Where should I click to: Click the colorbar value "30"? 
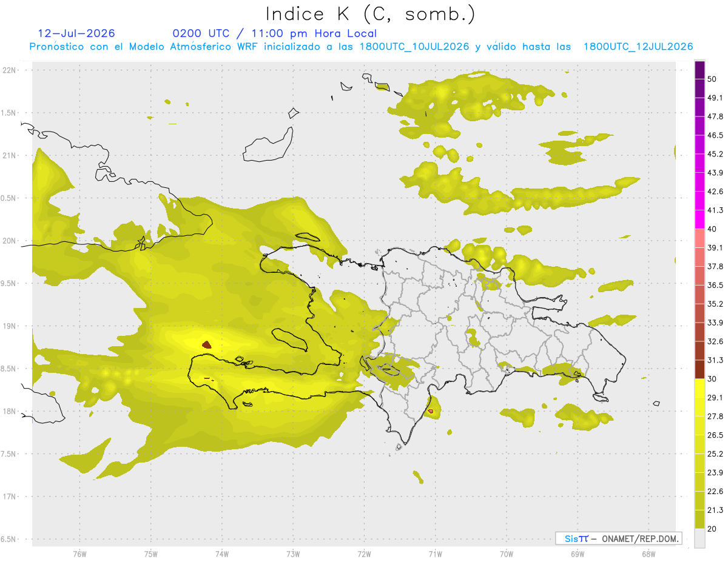pos(712,379)
